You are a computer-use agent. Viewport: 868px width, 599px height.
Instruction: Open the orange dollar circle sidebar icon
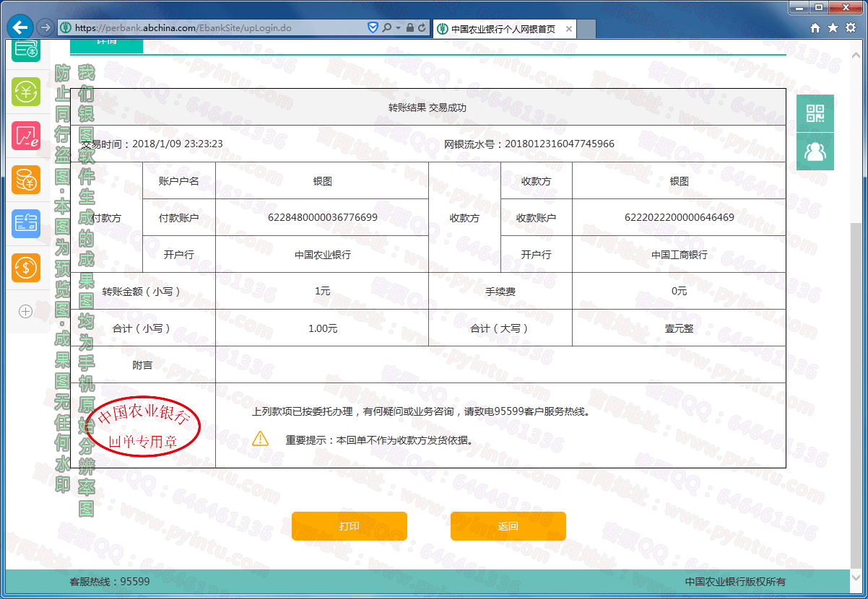(x=26, y=268)
